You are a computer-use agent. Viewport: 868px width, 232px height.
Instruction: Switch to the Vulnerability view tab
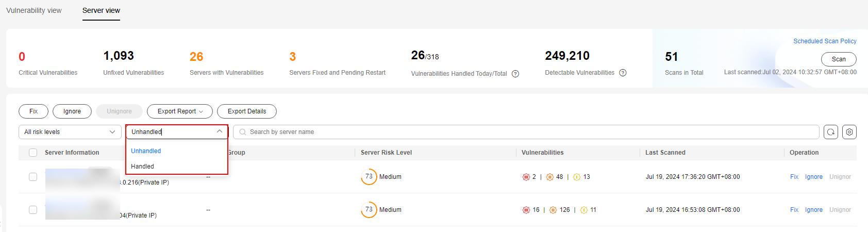click(34, 10)
